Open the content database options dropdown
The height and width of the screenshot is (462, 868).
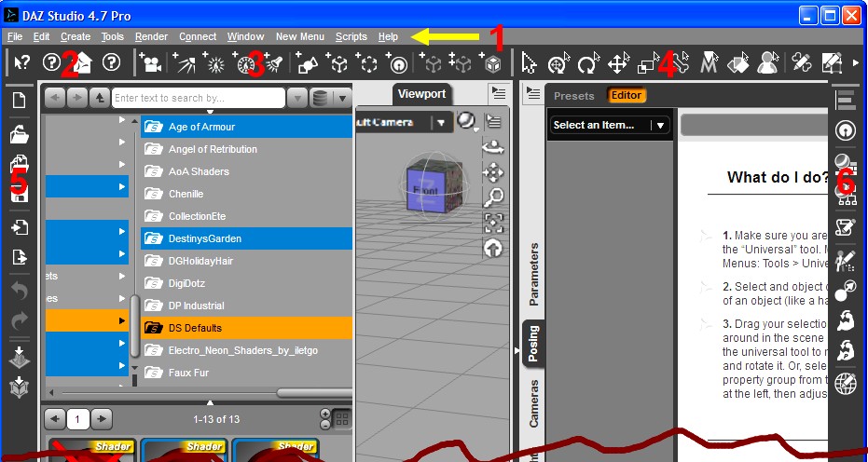pyautogui.click(x=343, y=99)
